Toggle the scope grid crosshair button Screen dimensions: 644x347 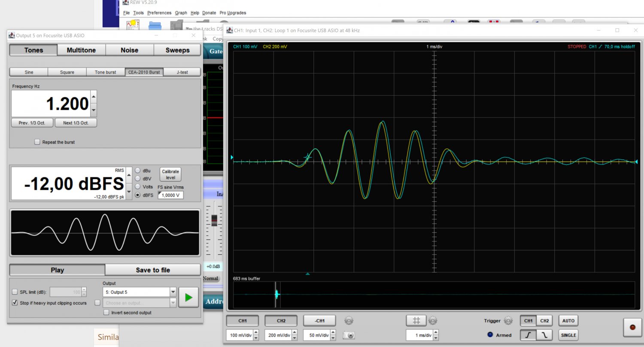point(416,320)
